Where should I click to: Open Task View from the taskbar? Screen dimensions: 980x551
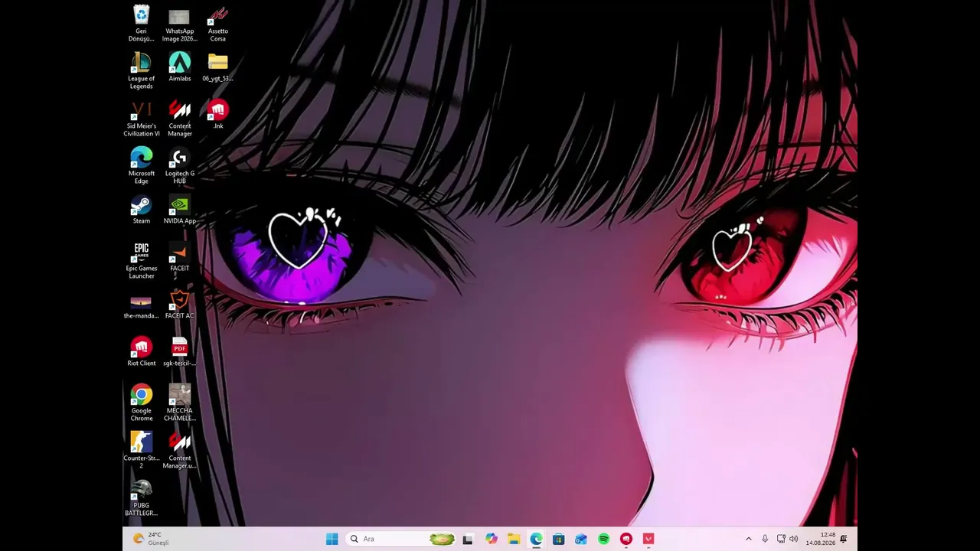[x=468, y=539]
